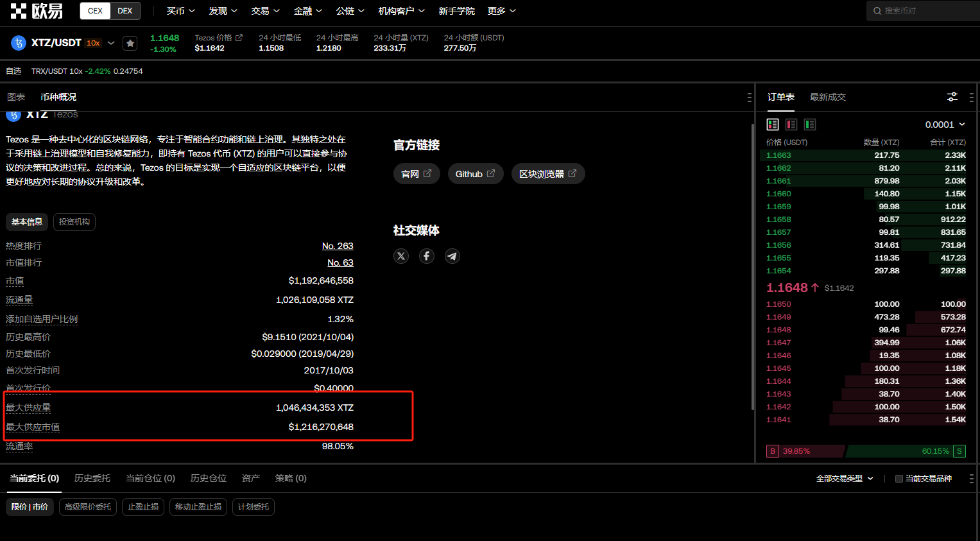This screenshot has height=541, width=980.
Task: Switch to the 最新成交 tab
Action: click(828, 97)
